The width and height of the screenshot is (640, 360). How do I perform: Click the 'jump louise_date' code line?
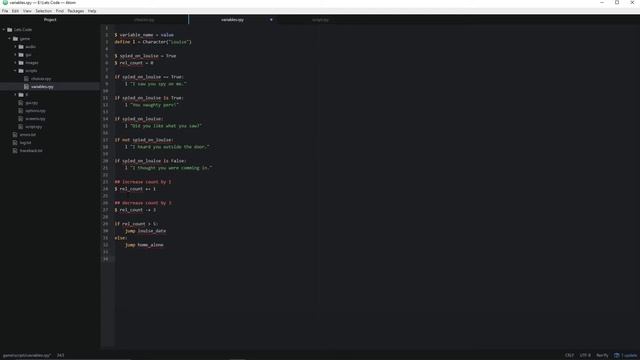pyautogui.click(x=145, y=231)
